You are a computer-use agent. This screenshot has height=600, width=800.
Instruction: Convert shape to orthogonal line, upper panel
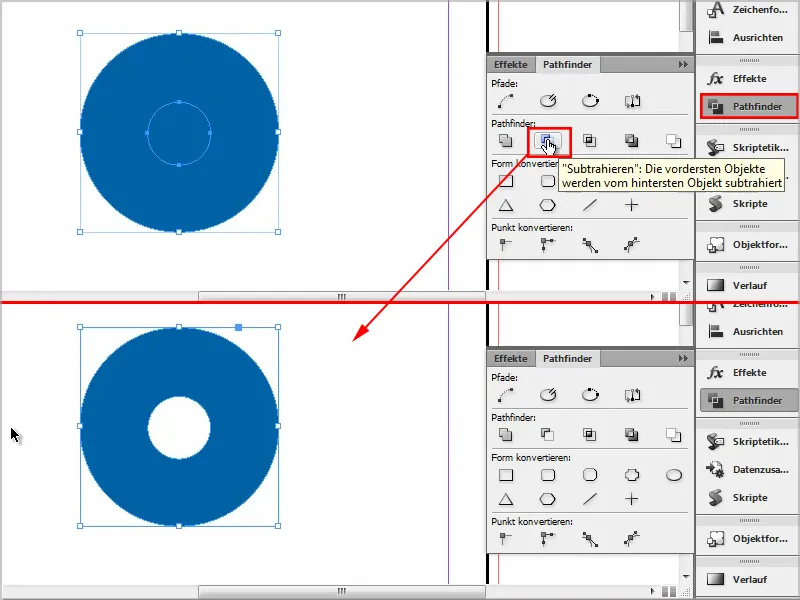coord(632,205)
